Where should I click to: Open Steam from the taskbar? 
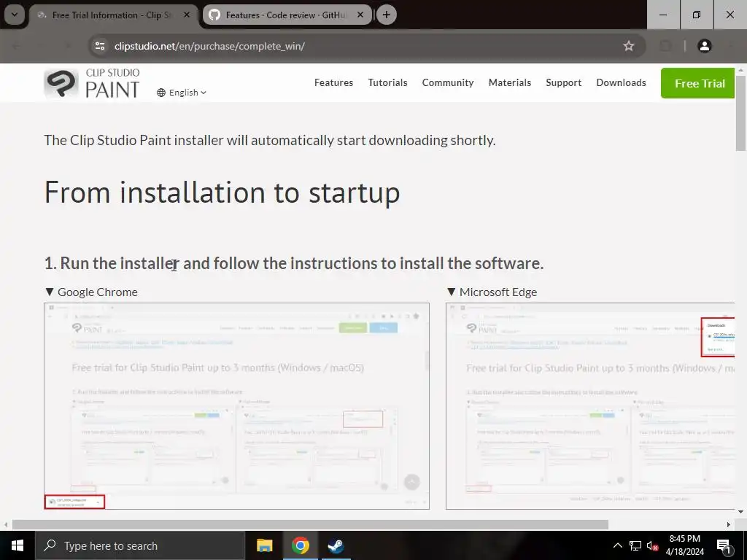click(336, 545)
